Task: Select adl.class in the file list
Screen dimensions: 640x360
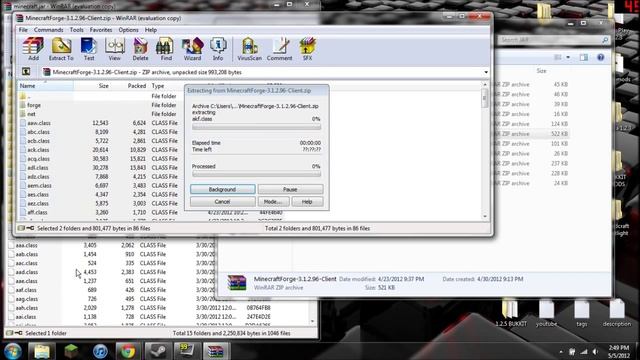Action: (x=101, y=168)
